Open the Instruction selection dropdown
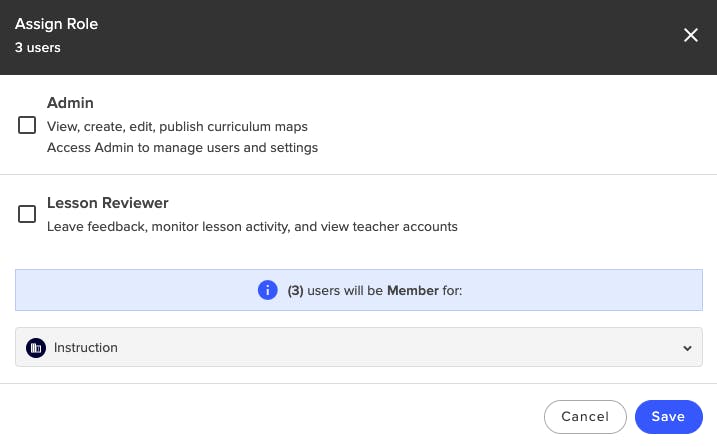717x447 pixels. click(x=359, y=348)
